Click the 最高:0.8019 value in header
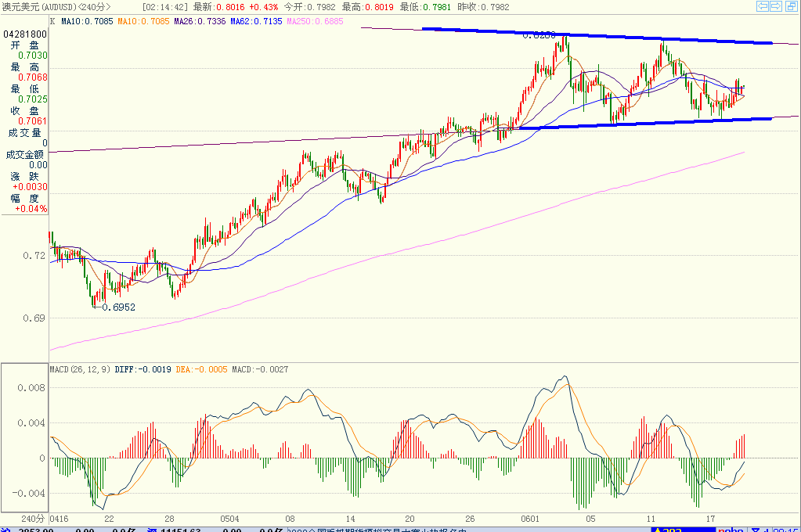 pyautogui.click(x=367, y=6)
